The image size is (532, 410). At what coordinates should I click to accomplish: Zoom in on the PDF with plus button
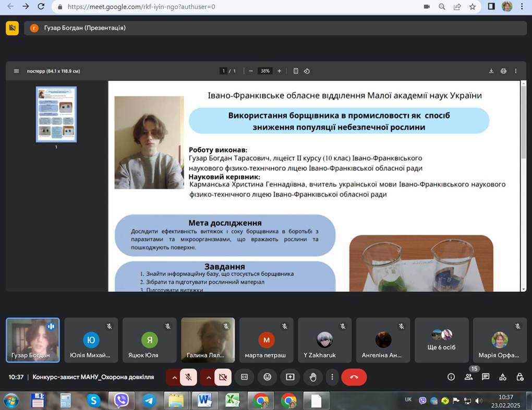(279, 71)
